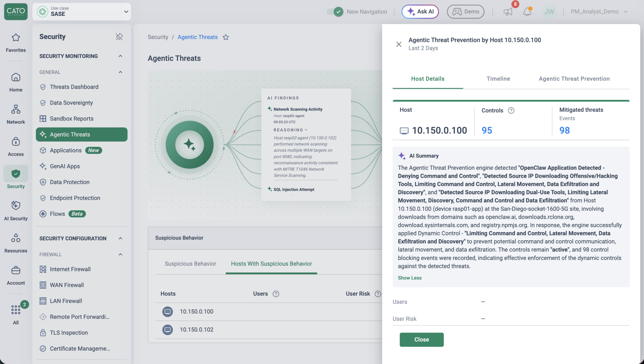
Task: Click host icon for 10.150.0.102 row
Action: (168, 330)
